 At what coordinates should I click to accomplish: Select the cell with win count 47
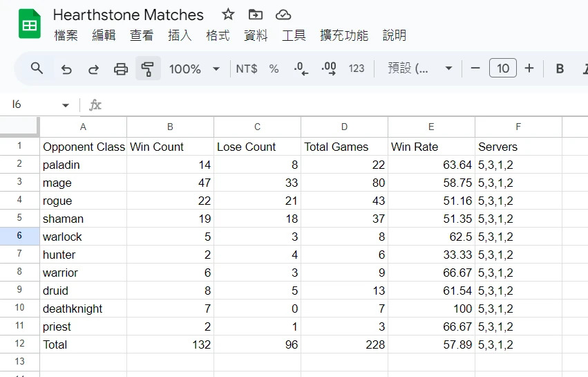click(170, 183)
